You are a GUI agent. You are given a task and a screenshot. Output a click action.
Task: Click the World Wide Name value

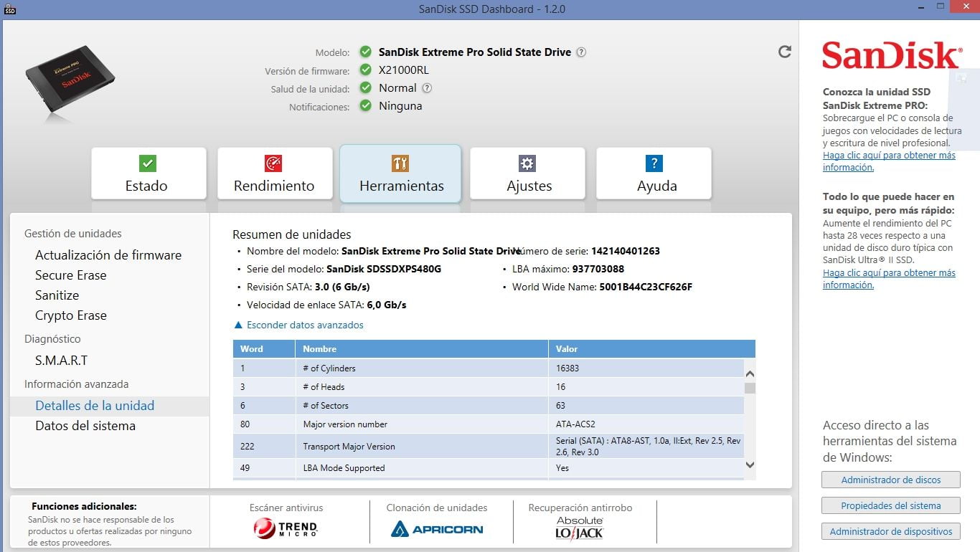(x=646, y=287)
